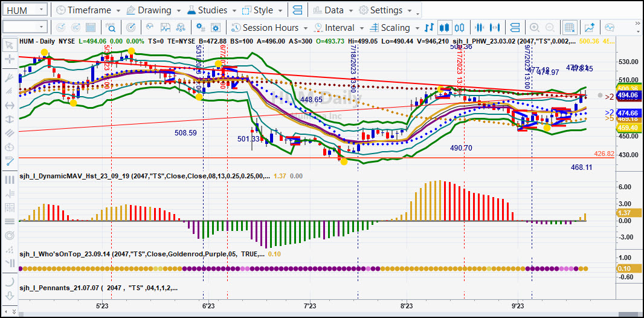Click the zoom in magnifier icon
This screenshot has width=644, height=318.
tap(534, 28)
